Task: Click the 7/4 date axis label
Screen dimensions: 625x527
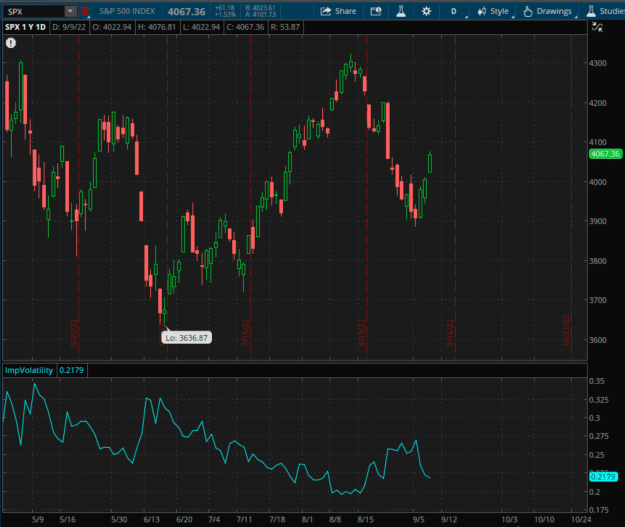Action: (x=214, y=519)
